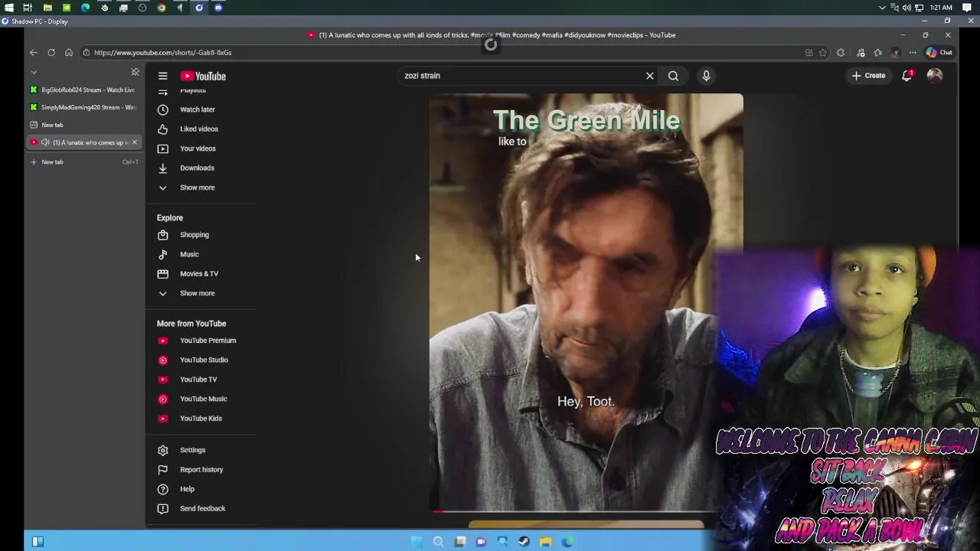Collapse the vertical tabs chevron
980x551 pixels.
tap(34, 72)
